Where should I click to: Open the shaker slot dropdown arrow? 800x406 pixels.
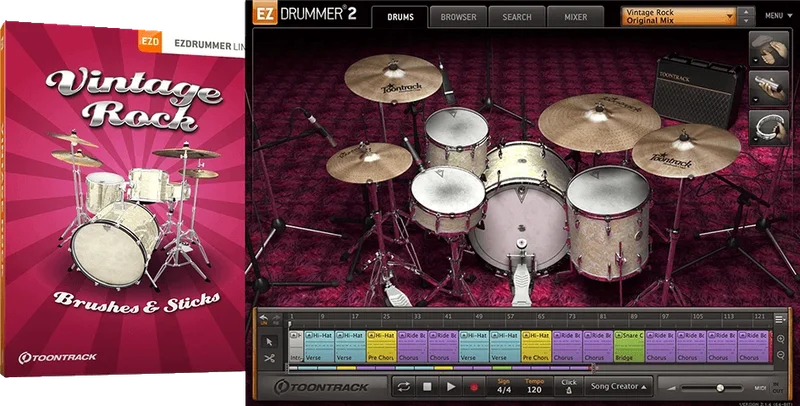tap(754, 100)
